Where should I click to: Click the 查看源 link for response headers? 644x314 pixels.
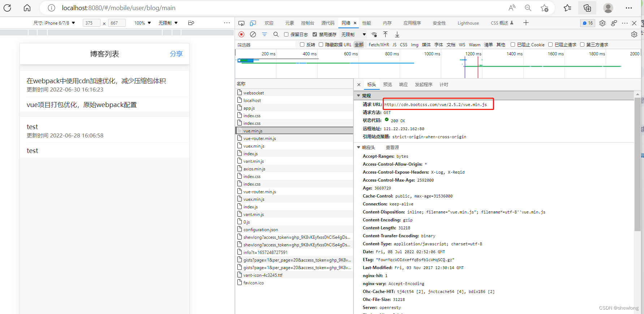(x=392, y=147)
